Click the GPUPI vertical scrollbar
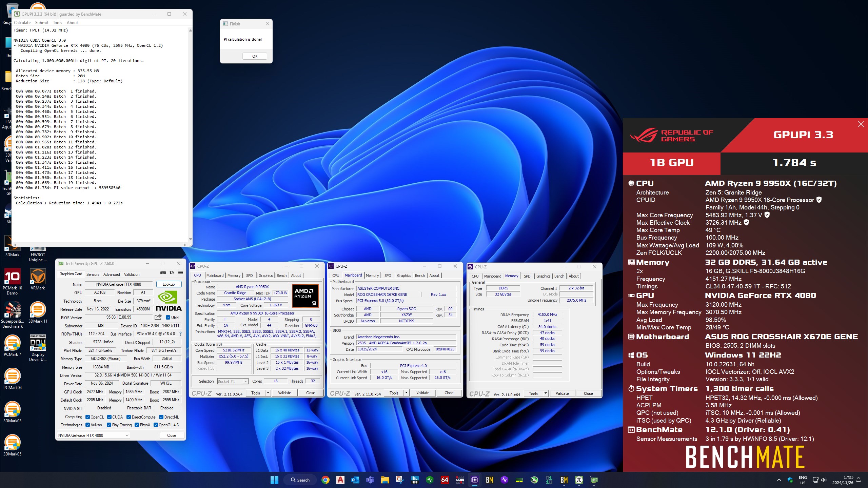The image size is (868, 488). tap(190, 135)
